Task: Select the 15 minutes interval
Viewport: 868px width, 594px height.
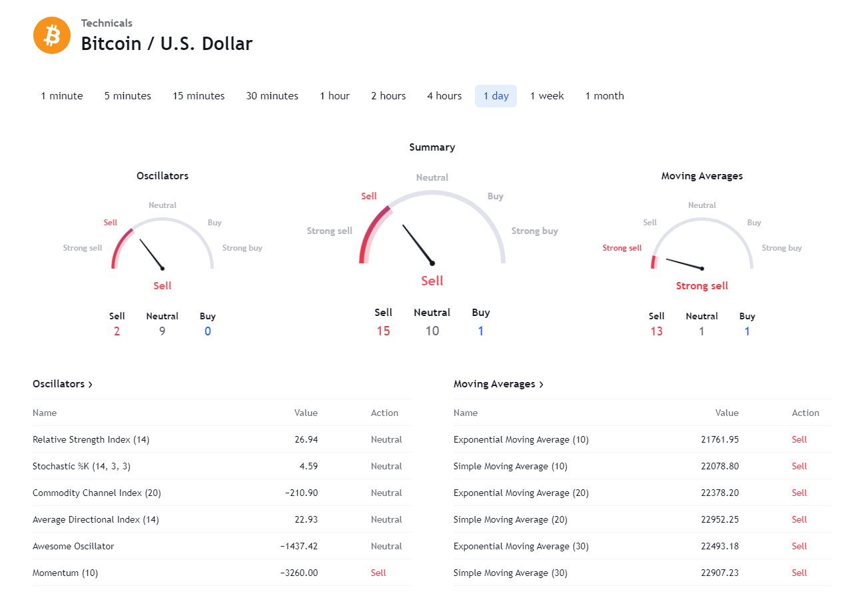Action: pos(198,95)
